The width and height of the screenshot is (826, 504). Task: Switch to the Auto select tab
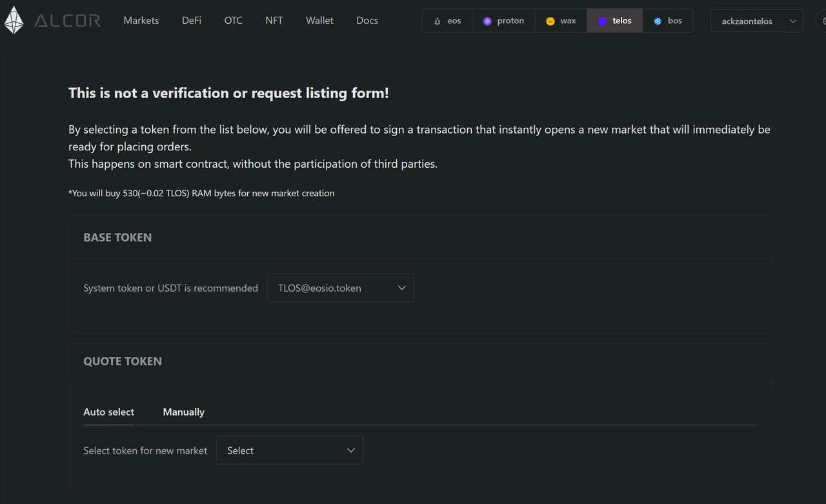point(108,412)
